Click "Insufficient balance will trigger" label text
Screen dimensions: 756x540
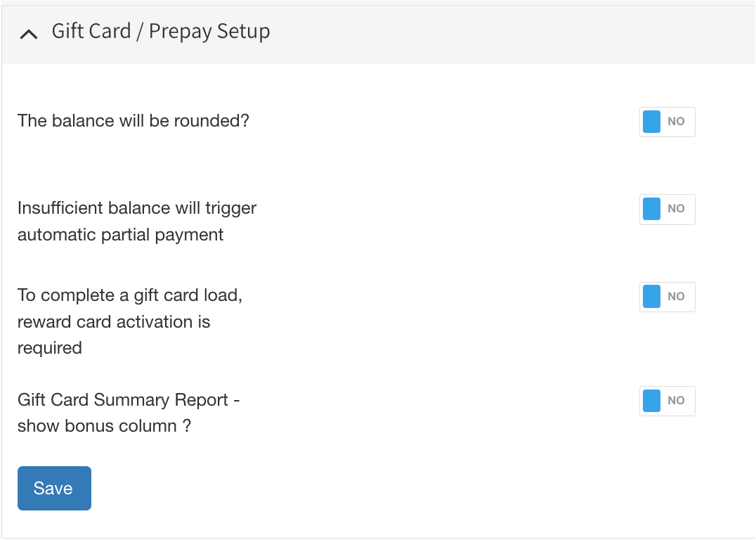click(x=137, y=209)
